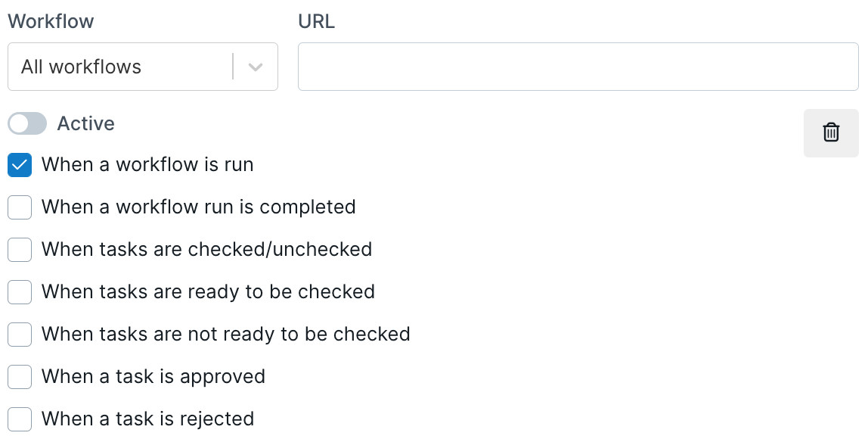Enable "When tasks are ready to be checked" checkbox

pos(20,292)
